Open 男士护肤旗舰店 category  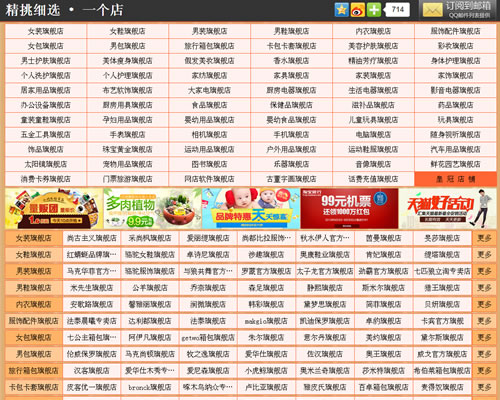coord(46,61)
